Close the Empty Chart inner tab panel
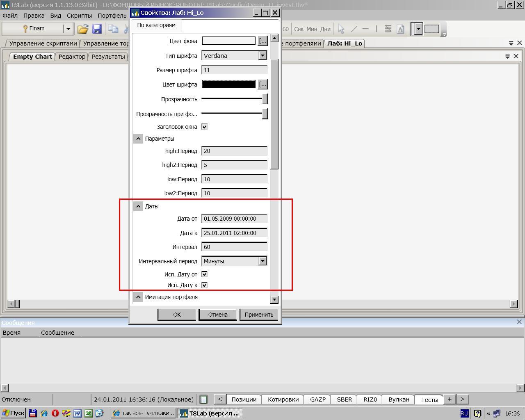The width and height of the screenshot is (525, 420). click(516, 56)
